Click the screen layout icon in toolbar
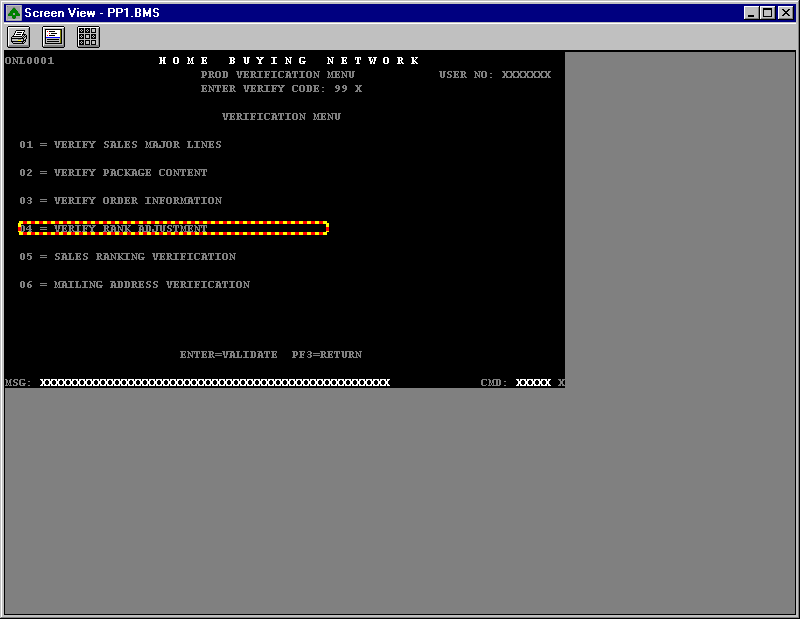The image size is (800, 619). (53, 37)
